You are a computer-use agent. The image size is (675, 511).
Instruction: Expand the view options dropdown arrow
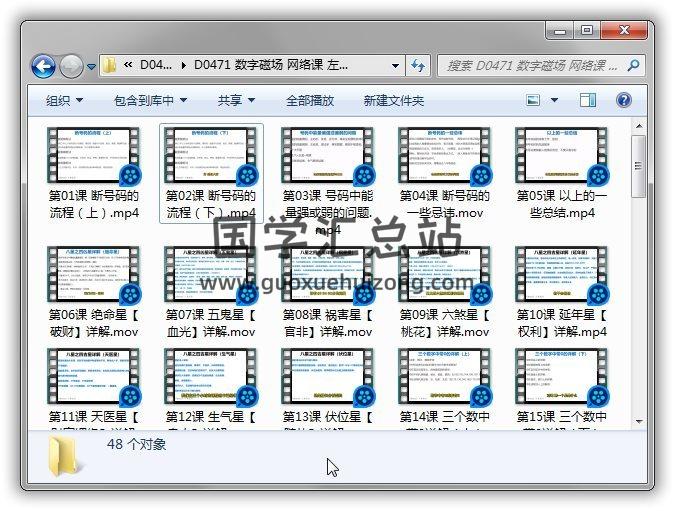coord(556,100)
